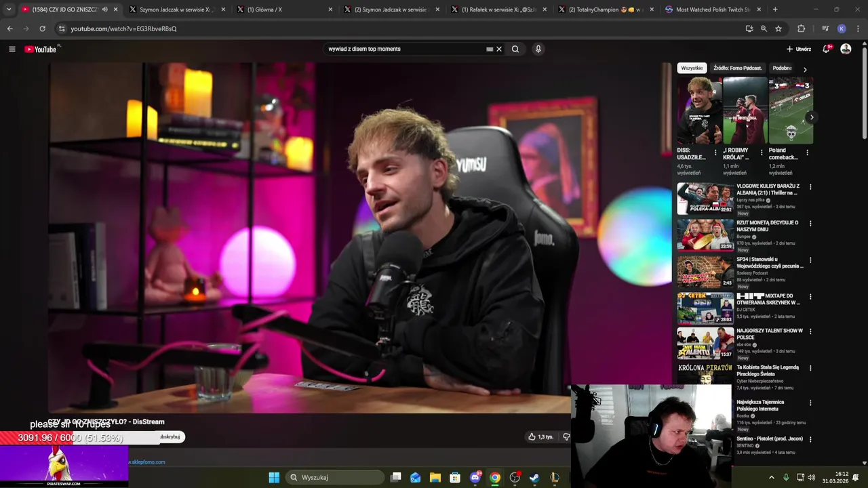Open options menu for MIXTAPE DO OTWIERANIA video
868x488 pixels.
coord(810,297)
